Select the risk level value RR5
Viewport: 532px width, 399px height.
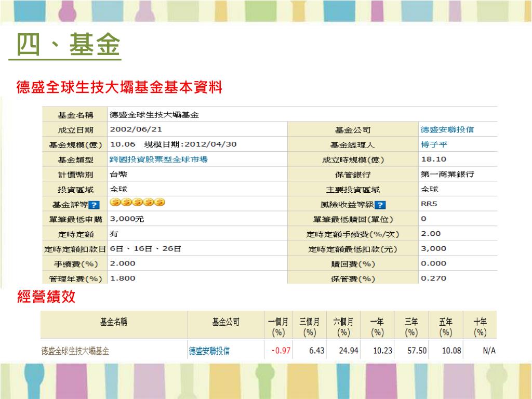(x=429, y=204)
